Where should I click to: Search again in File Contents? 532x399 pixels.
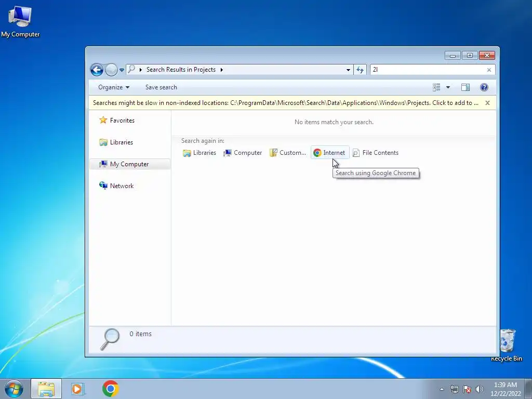[x=376, y=153]
